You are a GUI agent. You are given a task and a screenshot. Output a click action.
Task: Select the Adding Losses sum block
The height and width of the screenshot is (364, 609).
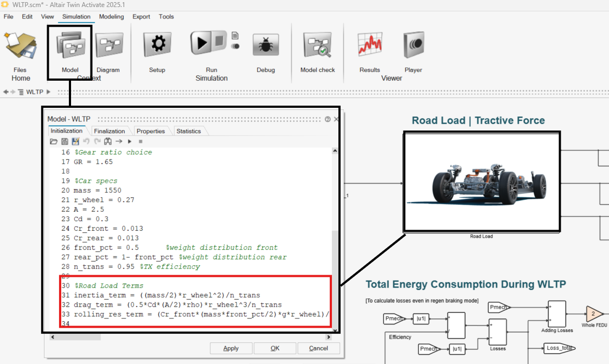pyautogui.click(x=557, y=314)
